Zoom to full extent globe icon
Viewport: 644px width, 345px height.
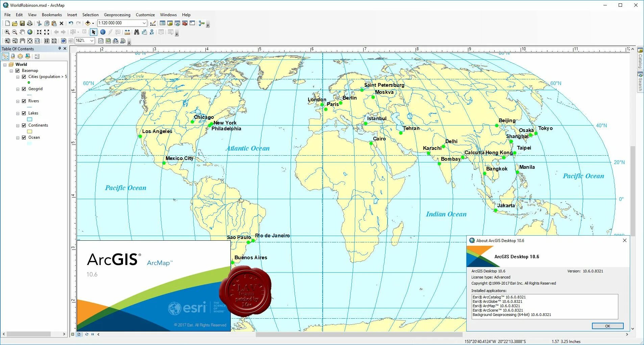tap(30, 32)
